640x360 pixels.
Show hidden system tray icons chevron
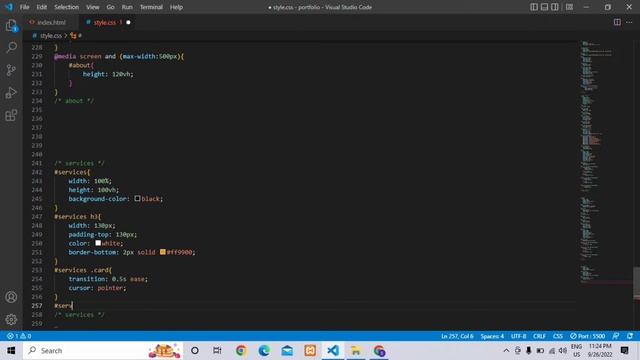(x=506, y=351)
